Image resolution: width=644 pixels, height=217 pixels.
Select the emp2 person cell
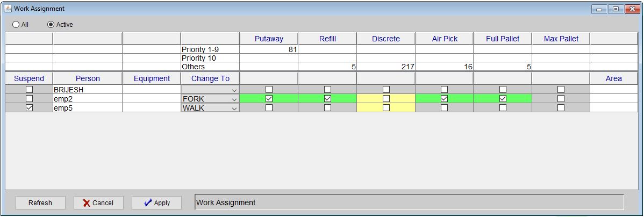click(x=88, y=99)
